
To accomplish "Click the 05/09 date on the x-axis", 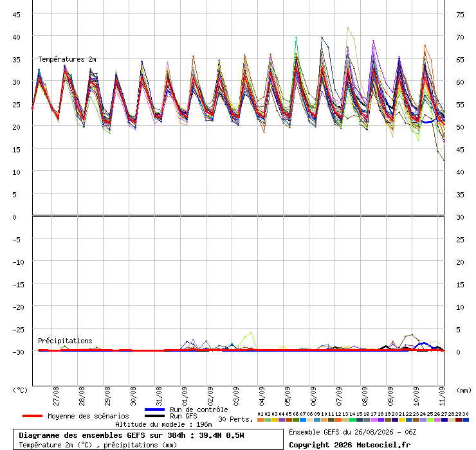I will click(x=288, y=396).
